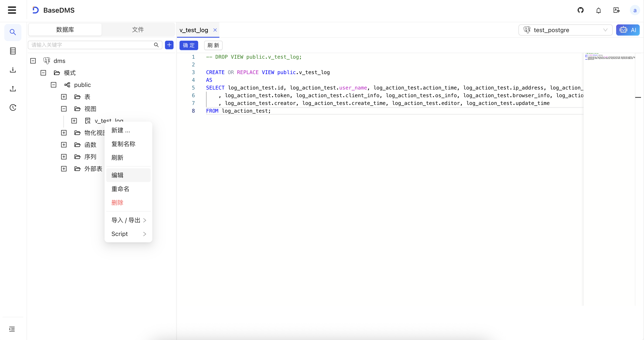This screenshot has height=340, width=644.
Task: Click the 刷新 toolbar button
Action: click(213, 45)
